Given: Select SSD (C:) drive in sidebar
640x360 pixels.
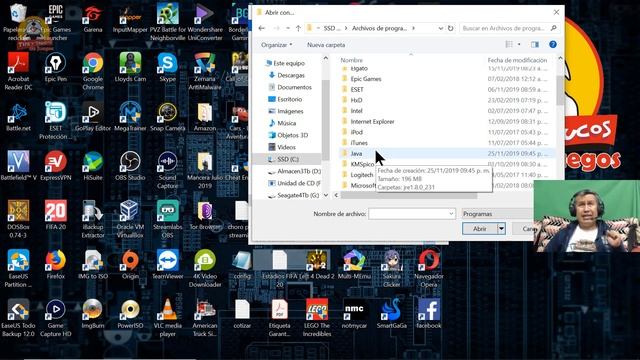Looking at the screenshot, I should 287,159.
